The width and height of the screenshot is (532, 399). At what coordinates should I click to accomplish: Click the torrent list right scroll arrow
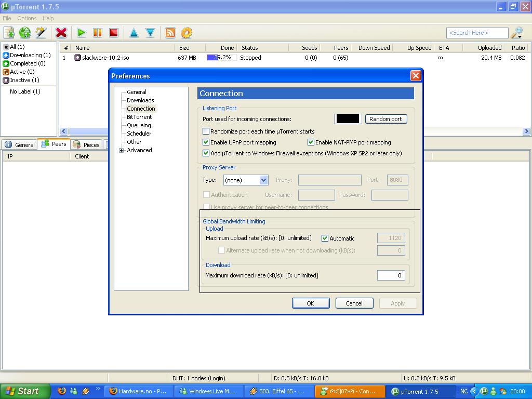point(526,131)
